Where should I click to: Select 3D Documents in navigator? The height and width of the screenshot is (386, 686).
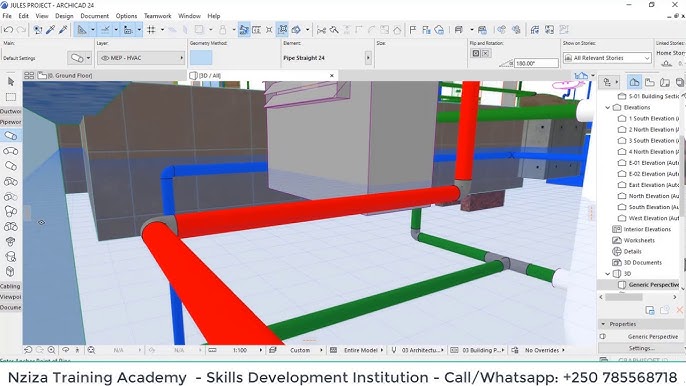pyautogui.click(x=637, y=263)
